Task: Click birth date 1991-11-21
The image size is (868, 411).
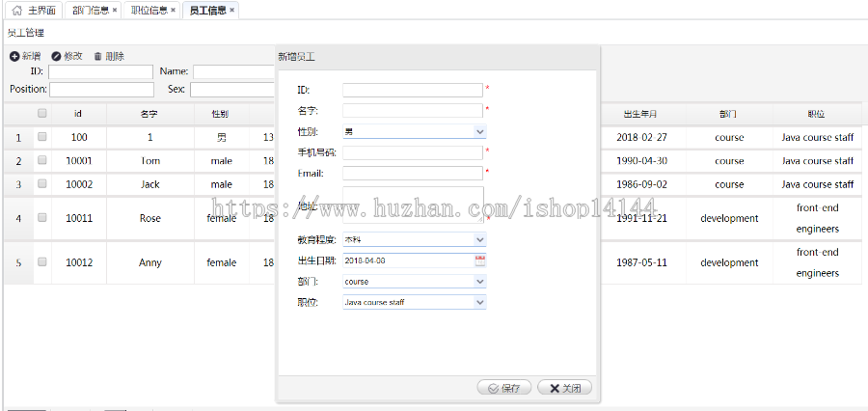Action: [641, 218]
